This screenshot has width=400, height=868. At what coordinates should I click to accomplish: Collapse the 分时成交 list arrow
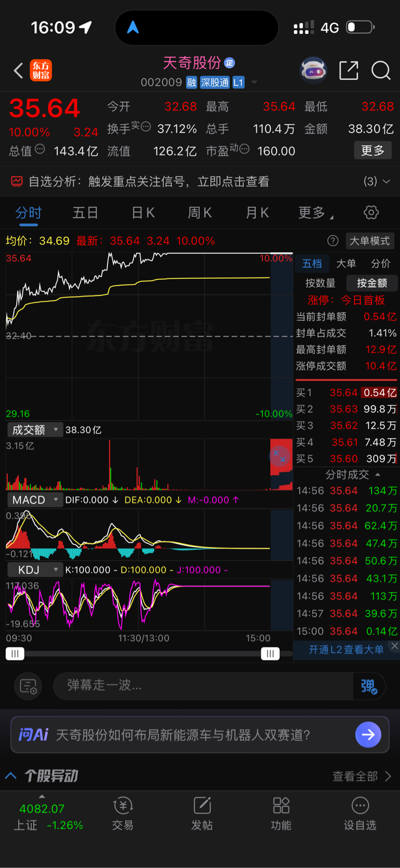(x=378, y=474)
